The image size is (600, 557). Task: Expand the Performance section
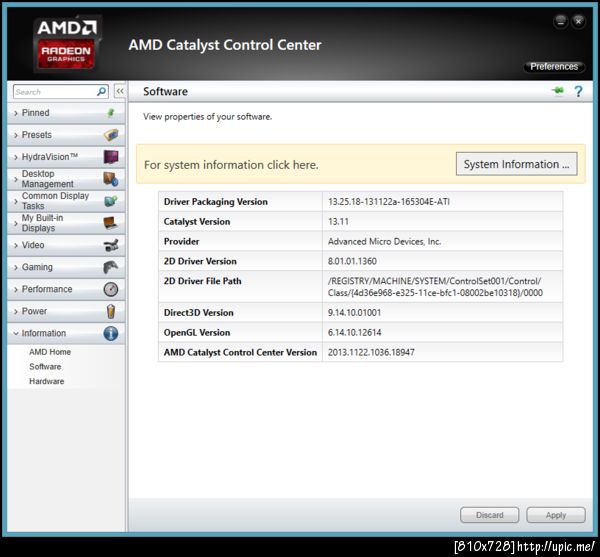tap(66, 289)
